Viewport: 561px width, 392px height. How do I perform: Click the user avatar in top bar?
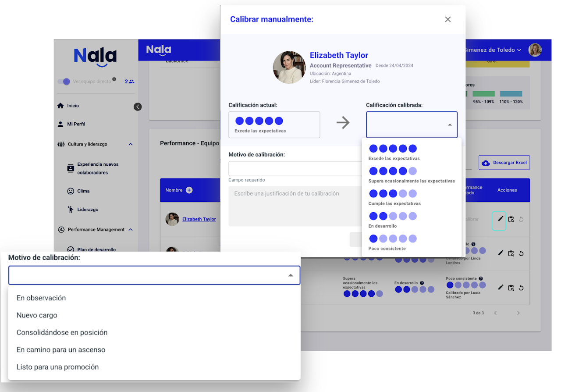pyautogui.click(x=535, y=50)
